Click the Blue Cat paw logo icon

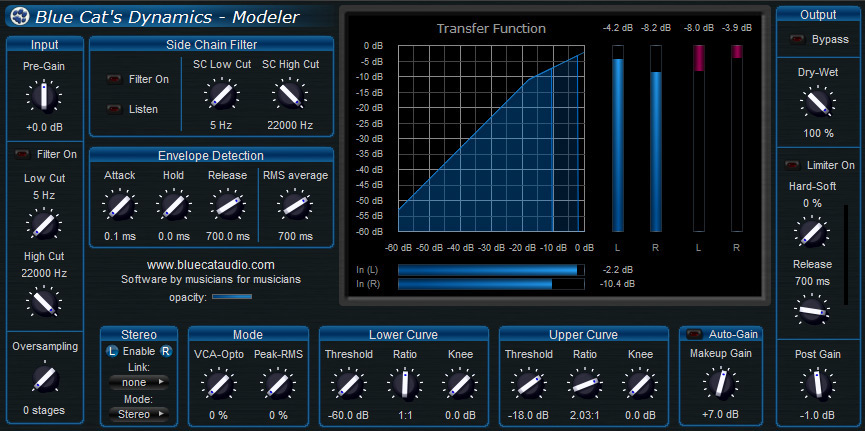(x=20, y=15)
